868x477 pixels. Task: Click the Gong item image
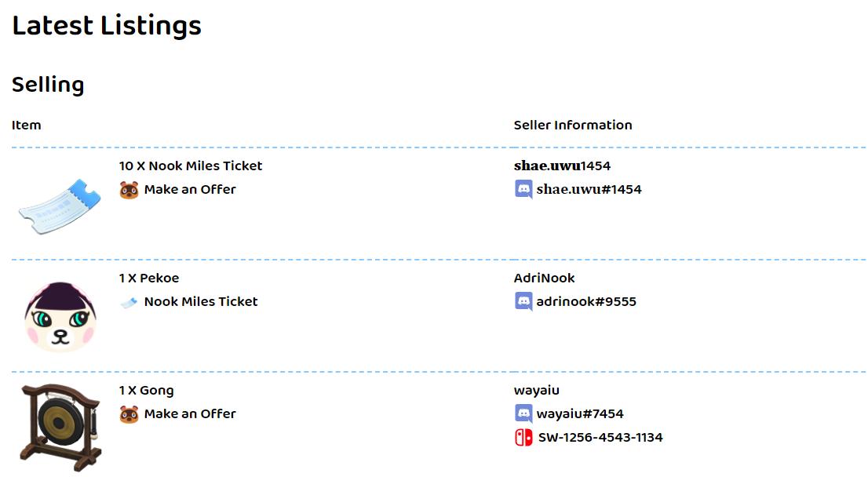60,428
